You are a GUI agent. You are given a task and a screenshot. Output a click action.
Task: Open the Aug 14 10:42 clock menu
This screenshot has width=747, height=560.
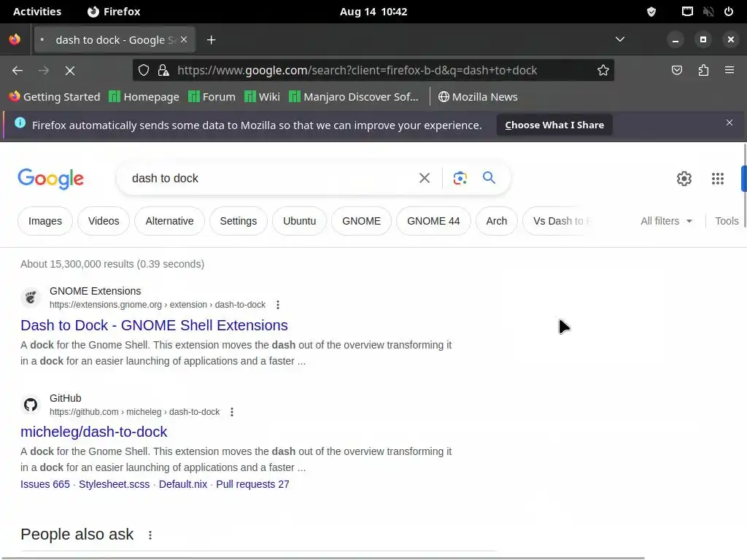click(373, 12)
